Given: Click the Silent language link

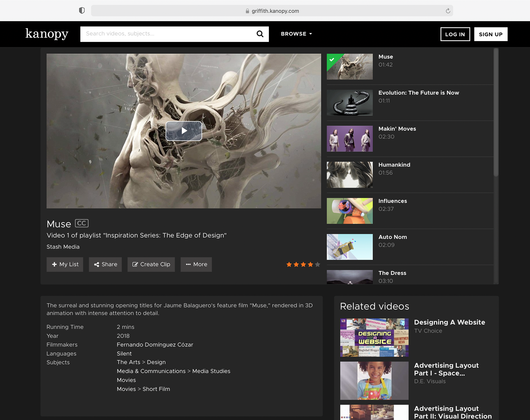Looking at the screenshot, I should (124, 353).
